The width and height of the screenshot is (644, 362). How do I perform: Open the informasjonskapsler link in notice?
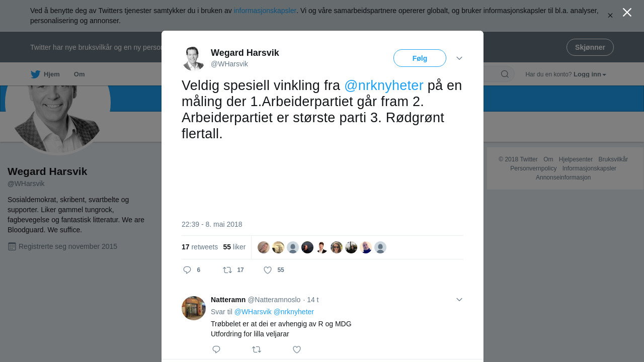[x=265, y=11]
